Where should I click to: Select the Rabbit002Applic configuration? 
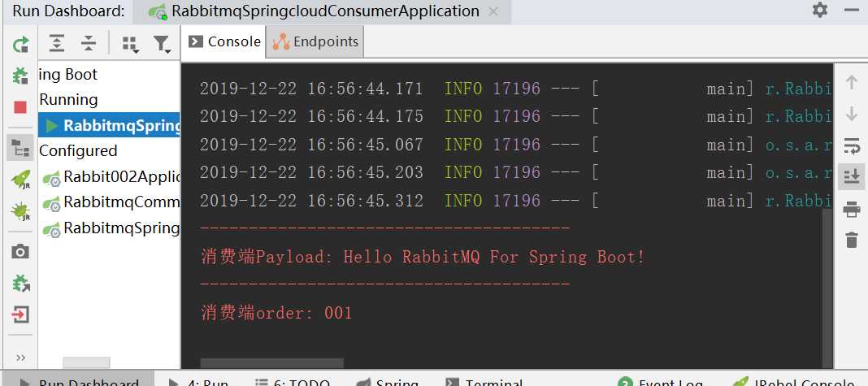(x=111, y=176)
